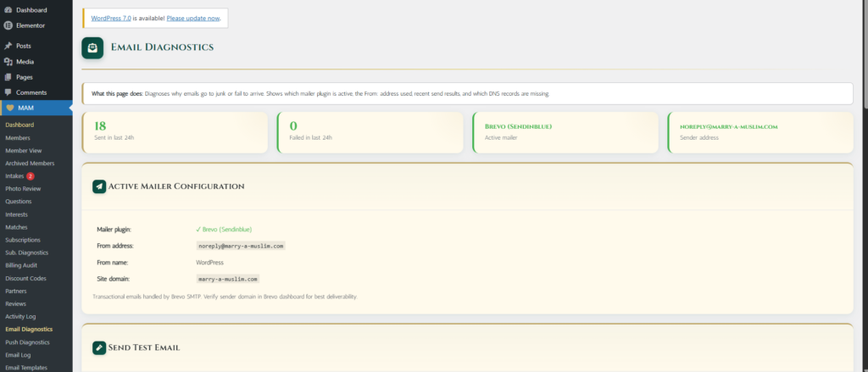Click the 18 Sent in last 24h card
The width and height of the screenshot is (868, 372).
click(x=175, y=132)
